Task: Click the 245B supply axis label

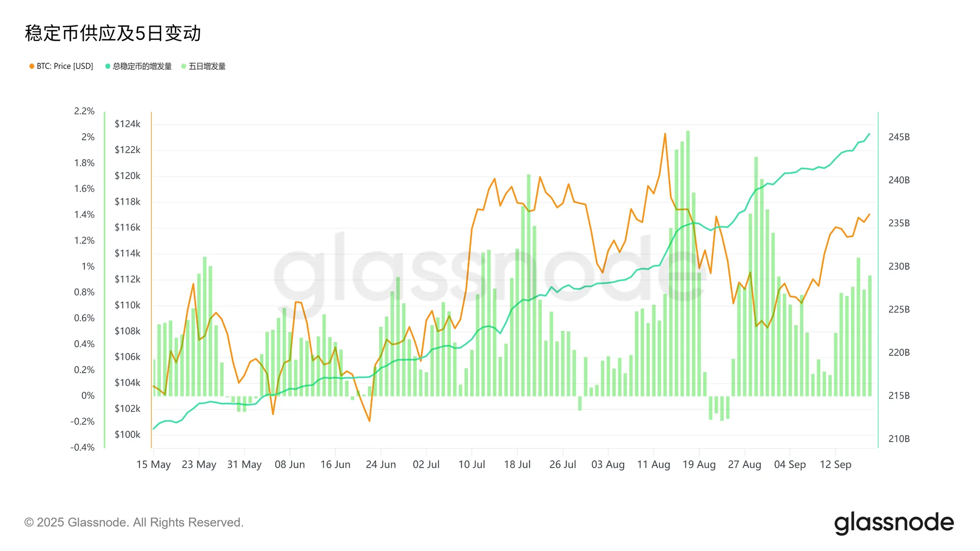Action: 899,137
